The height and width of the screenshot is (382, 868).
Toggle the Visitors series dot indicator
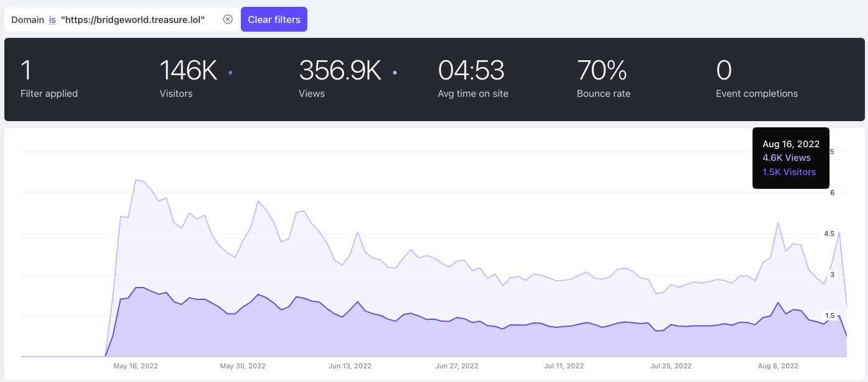point(230,73)
